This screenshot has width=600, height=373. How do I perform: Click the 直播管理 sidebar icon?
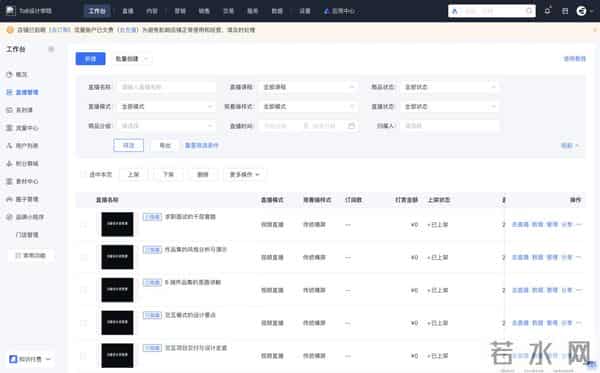tap(9, 92)
